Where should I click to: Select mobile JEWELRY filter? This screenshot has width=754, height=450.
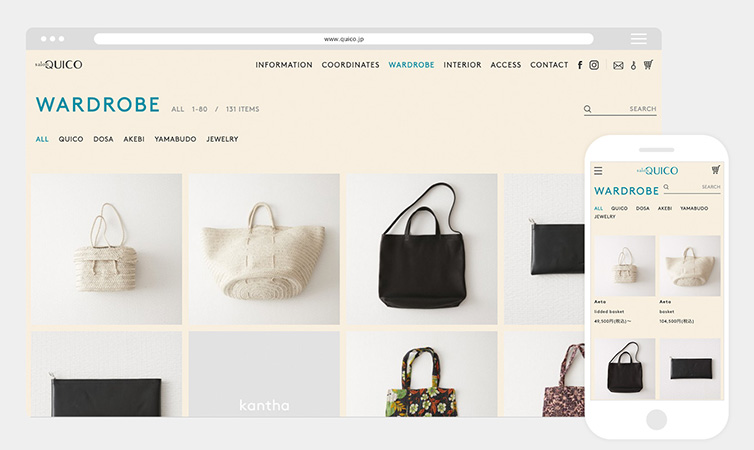coord(604,217)
